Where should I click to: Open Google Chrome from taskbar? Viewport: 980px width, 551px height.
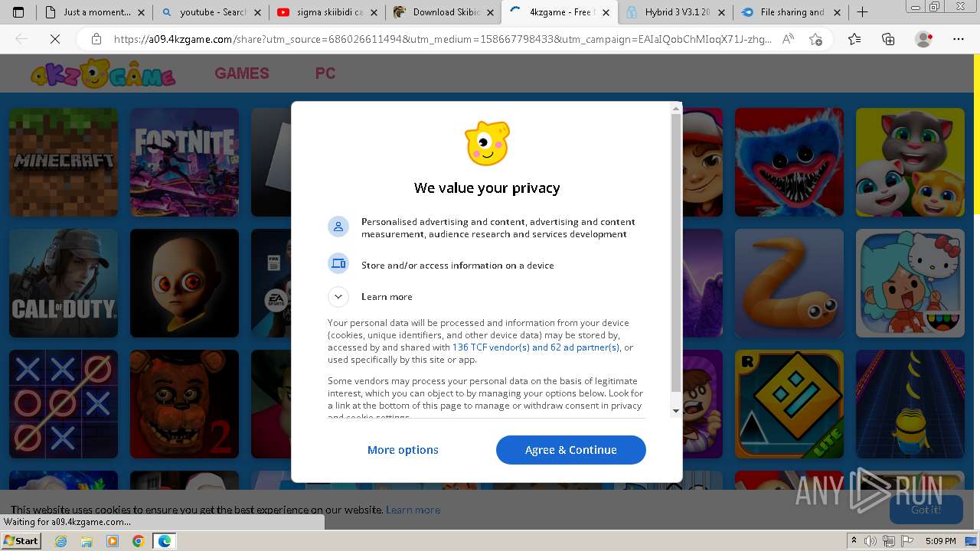[x=138, y=541]
